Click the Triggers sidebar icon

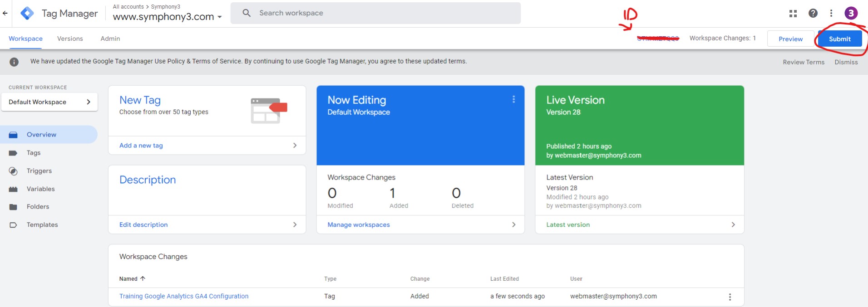tap(13, 171)
